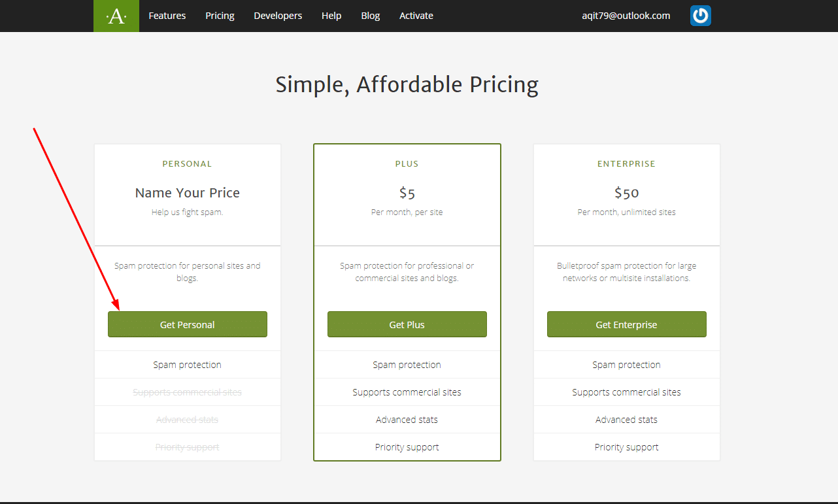Click the Name Your Price text
Image resolution: width=838 pixels, height=504 pixels.
coord(187,193)
